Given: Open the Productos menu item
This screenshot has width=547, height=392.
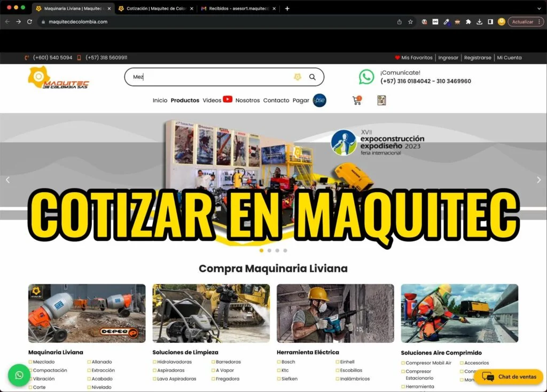Looking at the screenshot, I should [x=185, y=100].
